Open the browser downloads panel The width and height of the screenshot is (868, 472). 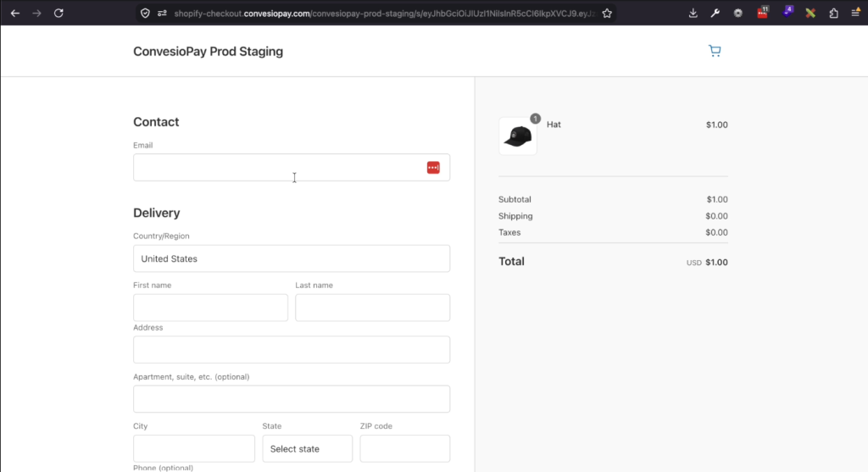coord(693,14)
